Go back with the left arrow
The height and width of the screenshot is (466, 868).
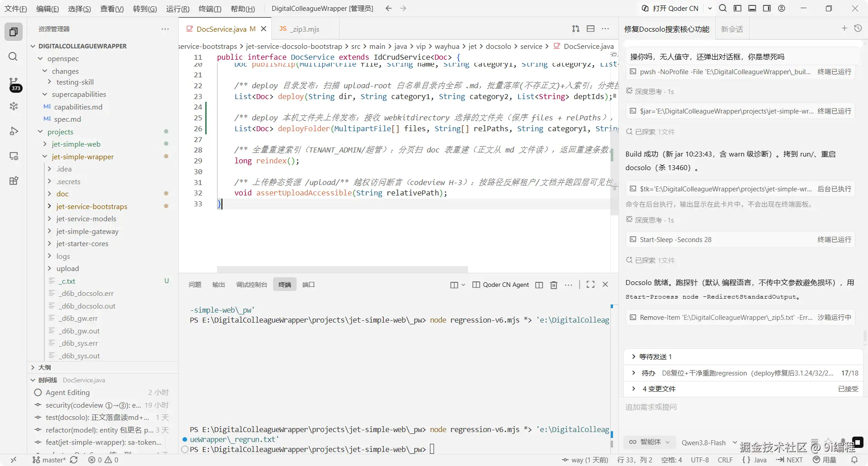coord(388,8)
